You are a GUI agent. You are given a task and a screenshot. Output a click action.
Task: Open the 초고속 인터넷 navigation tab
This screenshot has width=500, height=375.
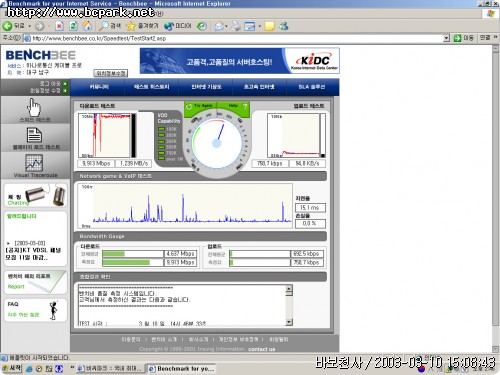(x=259, y=87)
